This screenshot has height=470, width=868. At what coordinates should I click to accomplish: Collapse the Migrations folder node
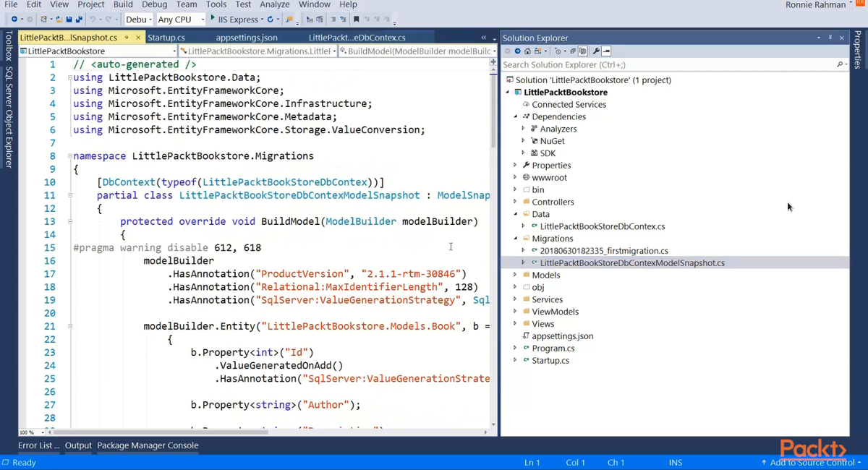tap(516, 239)
